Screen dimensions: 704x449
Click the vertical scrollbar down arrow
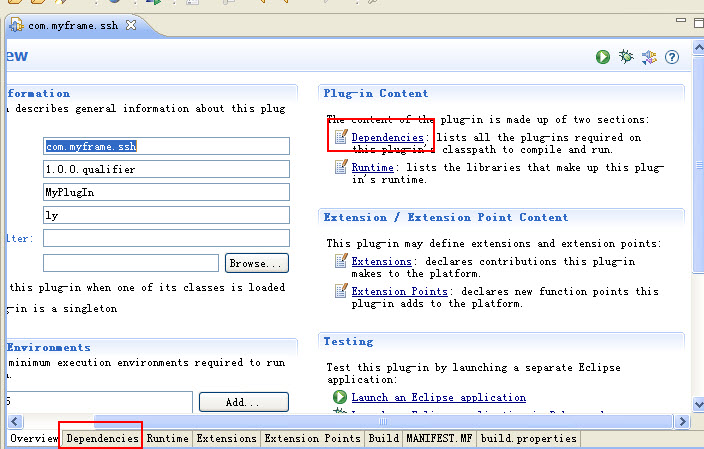coord(698,404)
